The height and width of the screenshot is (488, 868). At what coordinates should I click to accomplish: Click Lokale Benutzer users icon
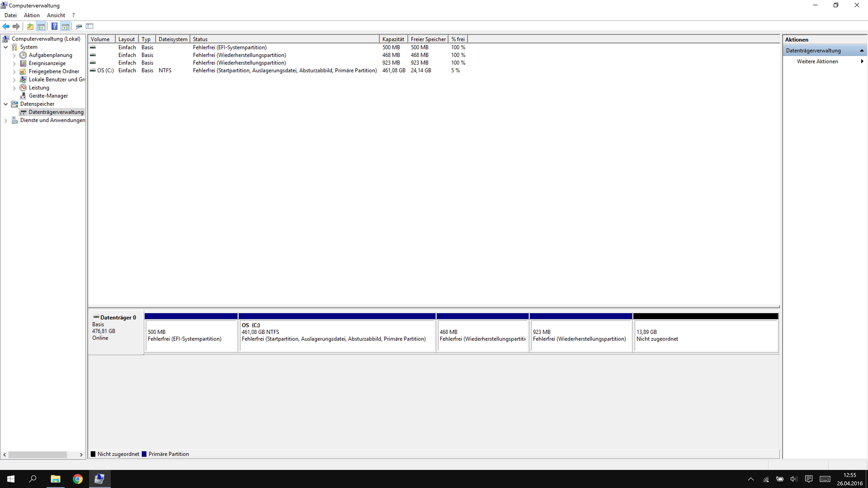pyautogui.click(x=23, y=80)
